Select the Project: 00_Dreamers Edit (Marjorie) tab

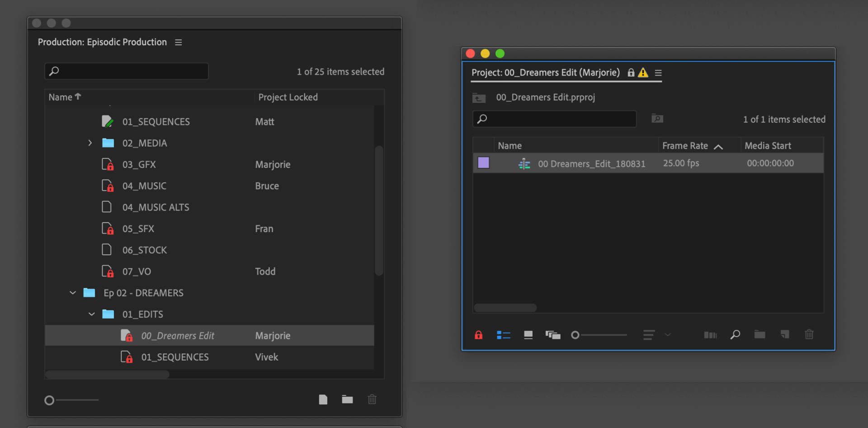coord(546,72)
